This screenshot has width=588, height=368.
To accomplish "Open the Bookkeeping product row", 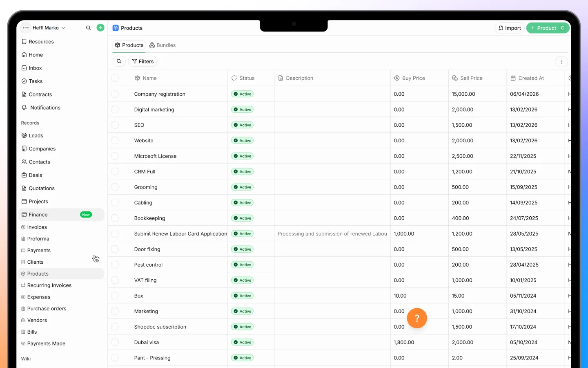I will pyautogui.click(x=149, y=218).
